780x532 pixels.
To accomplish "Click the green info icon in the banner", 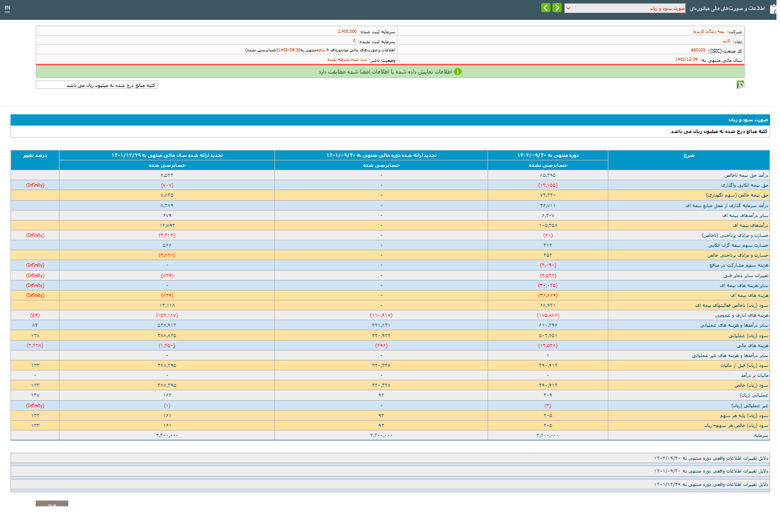I will click(458, 72).
